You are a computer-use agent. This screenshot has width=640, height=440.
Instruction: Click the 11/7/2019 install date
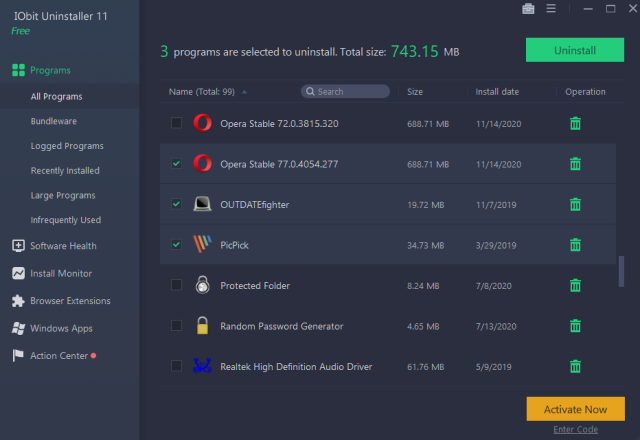coord(496,205)
